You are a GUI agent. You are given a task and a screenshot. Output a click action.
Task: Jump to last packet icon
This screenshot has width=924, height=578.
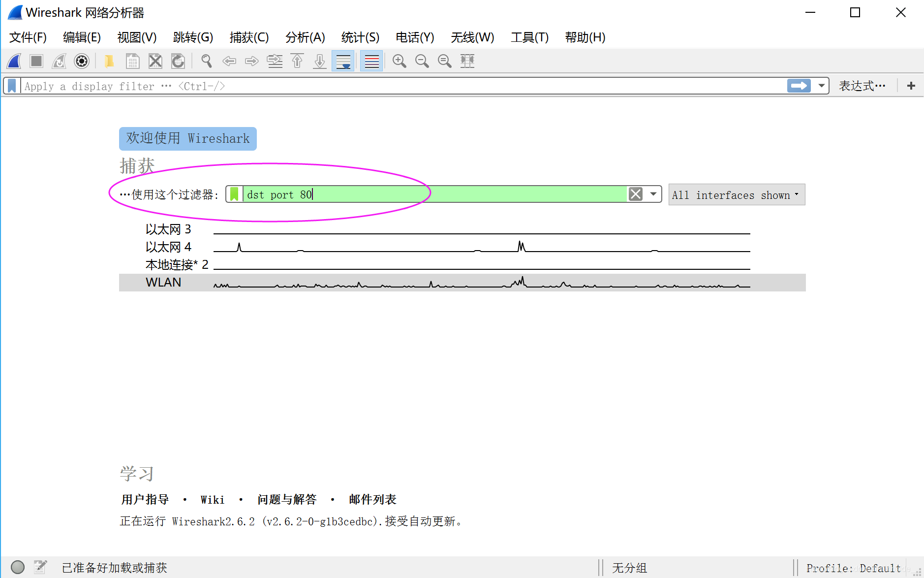pos(320,61)
